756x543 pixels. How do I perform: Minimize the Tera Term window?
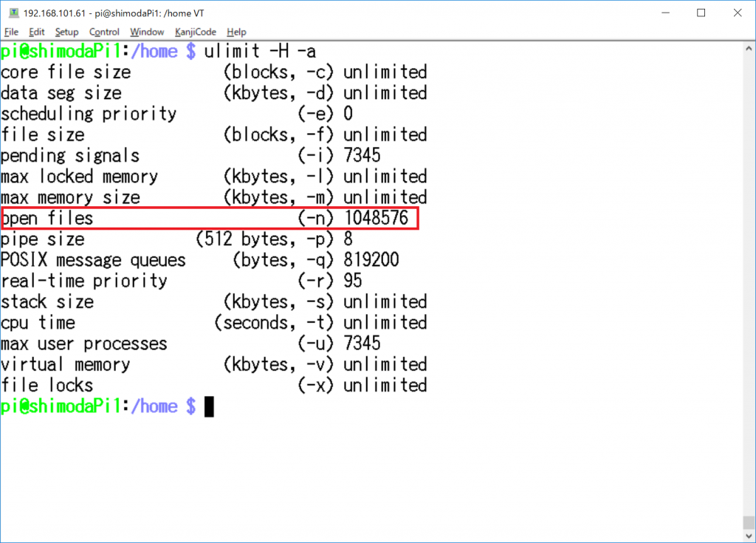point(666,13)
